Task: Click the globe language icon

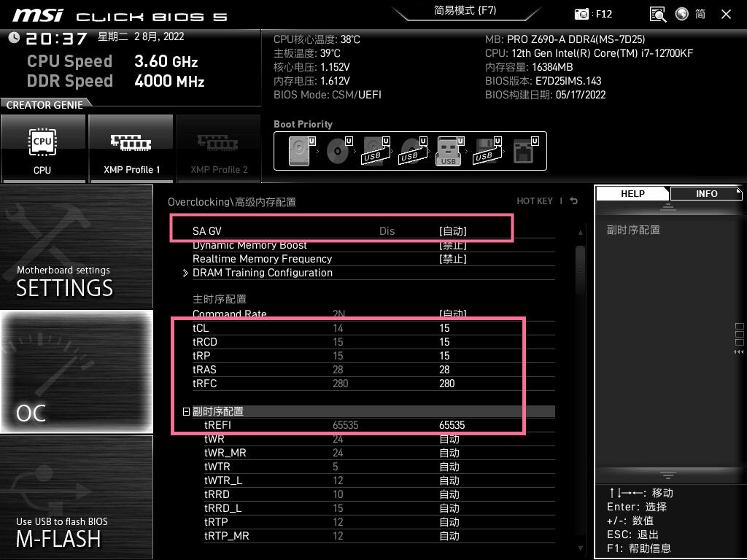Action: point(682,14)
